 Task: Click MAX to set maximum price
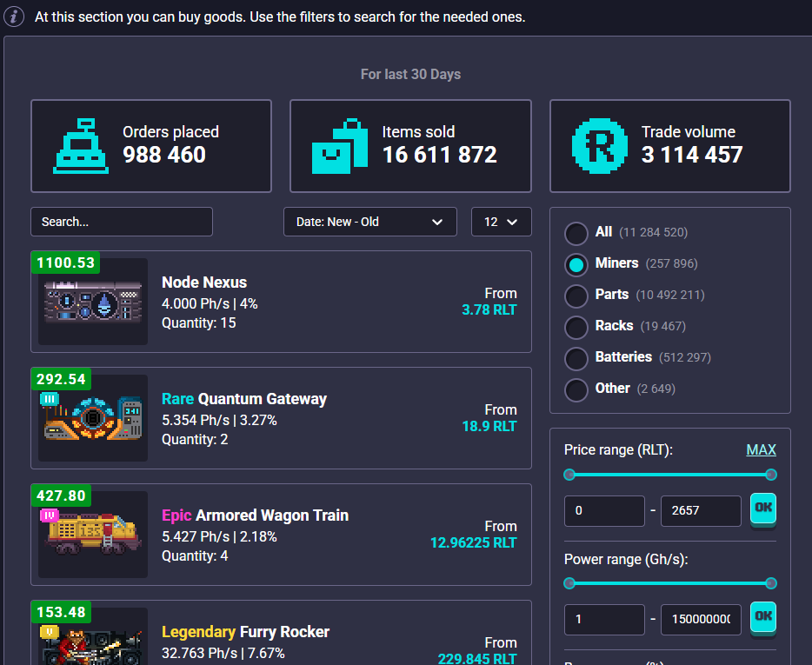[761, 449]
